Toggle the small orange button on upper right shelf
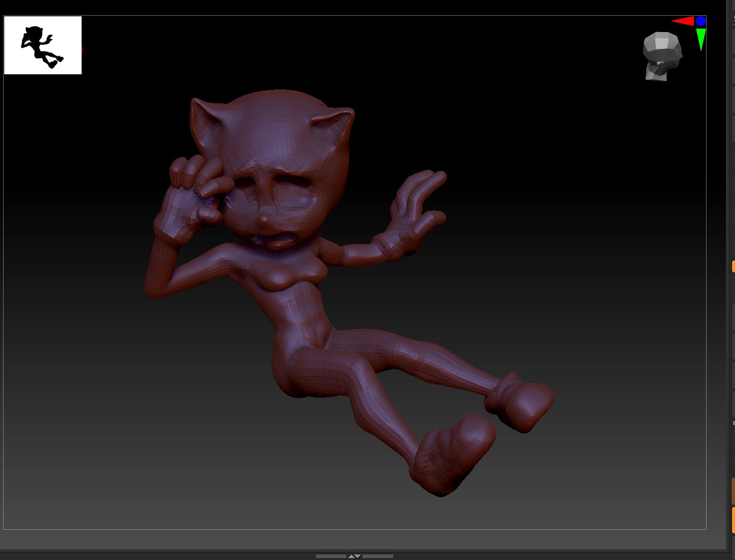The width and height of the screenshot is (735, 560). point(733,266)
